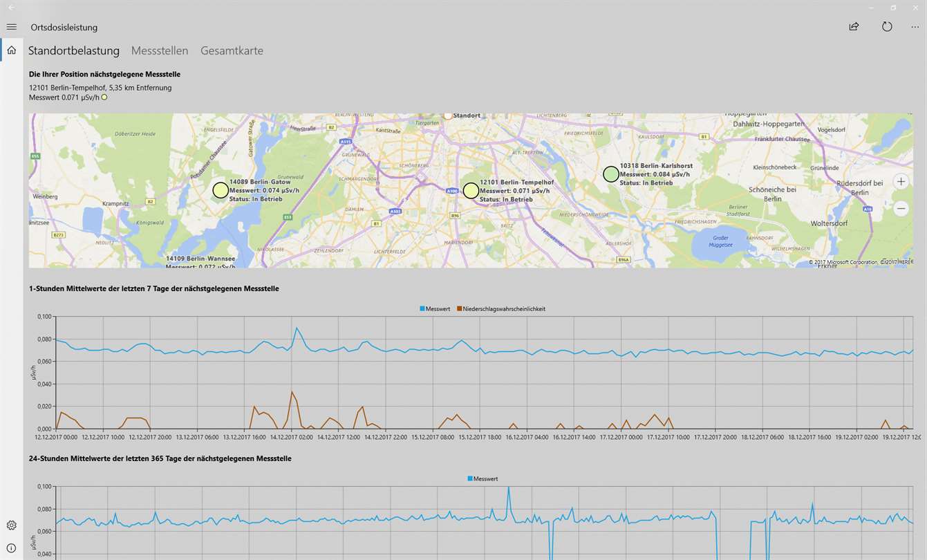Click the Schöneiche bei Berlin map label

point(773,194)
